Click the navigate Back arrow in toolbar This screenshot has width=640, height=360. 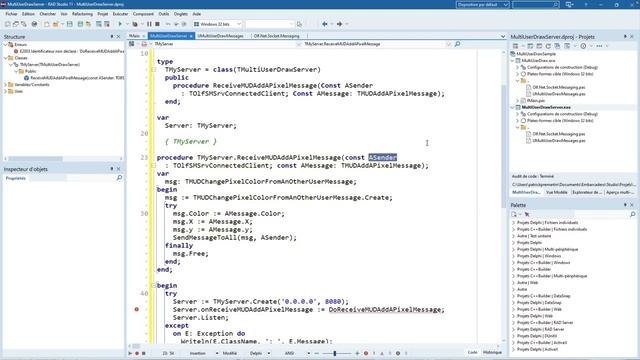324,24
